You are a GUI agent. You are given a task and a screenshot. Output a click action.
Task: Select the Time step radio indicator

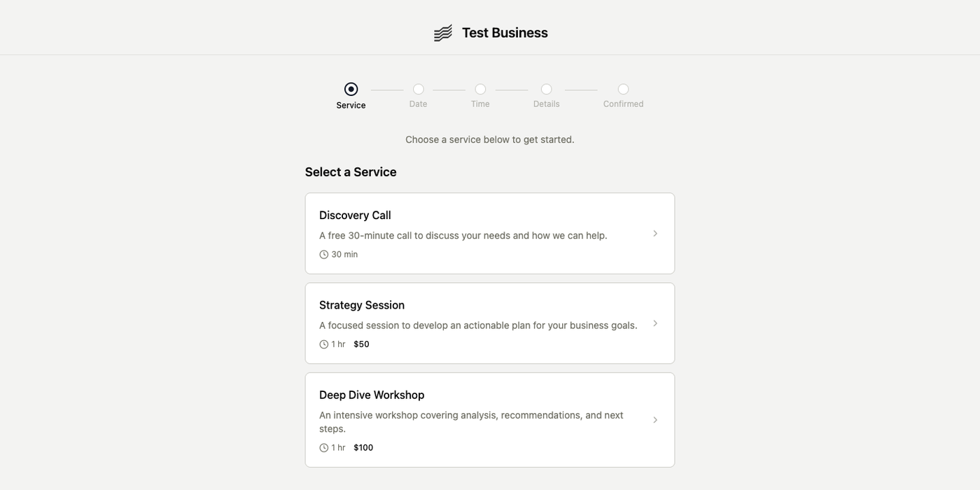[479, 89]
